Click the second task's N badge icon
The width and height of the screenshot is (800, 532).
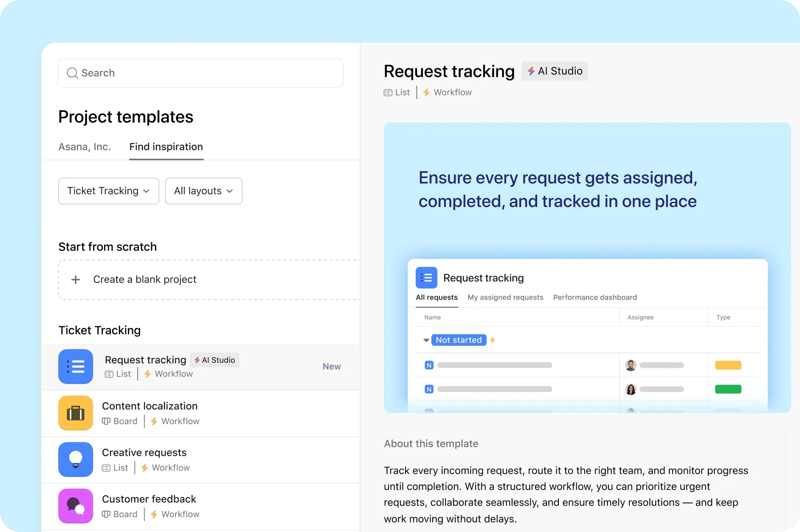[x=429, y=389]
